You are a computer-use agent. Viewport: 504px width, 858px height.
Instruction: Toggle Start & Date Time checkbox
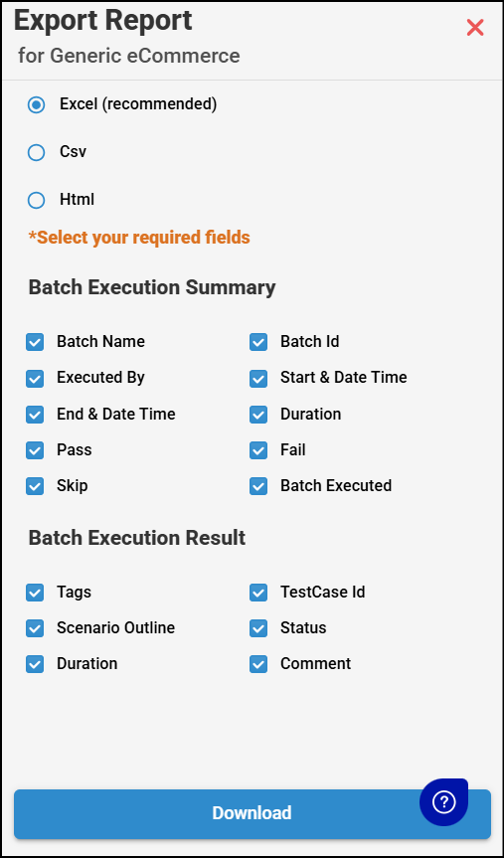pyautogui.click(x=258, y=379)
